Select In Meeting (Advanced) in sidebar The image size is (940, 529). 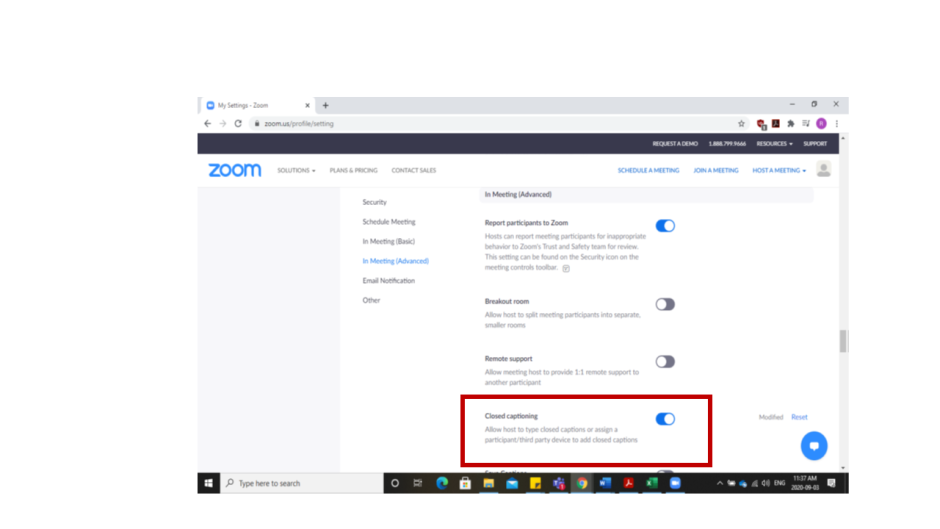[x=396, y=261]
